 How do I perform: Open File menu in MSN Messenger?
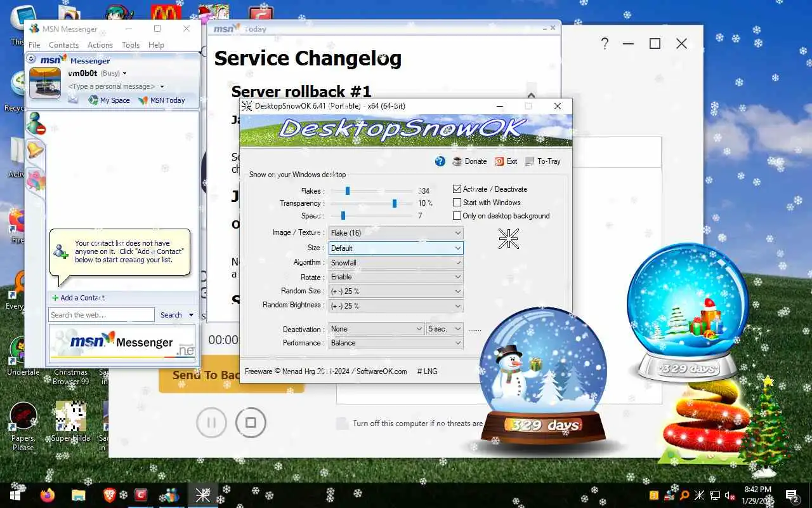pos(34,45)
